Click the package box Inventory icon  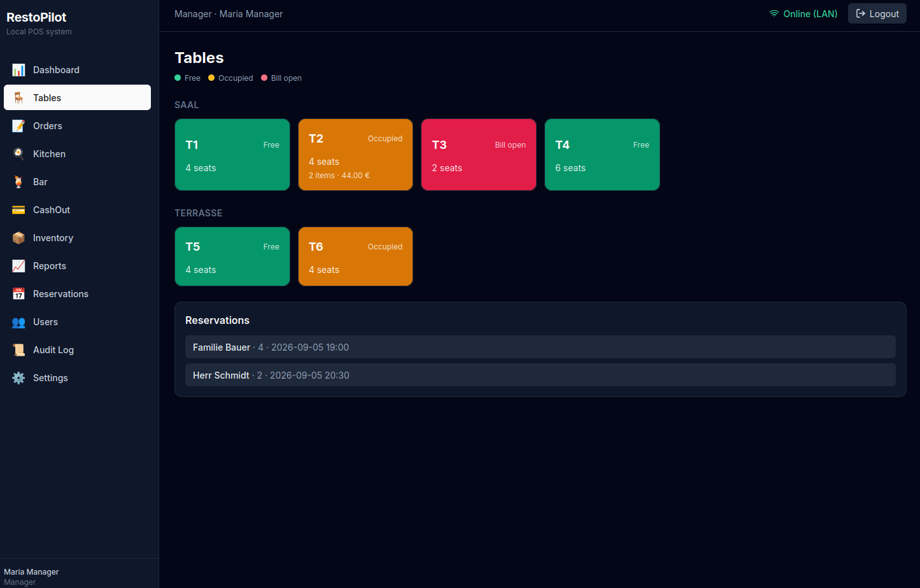pyautogui.click(x=18, y=238)
